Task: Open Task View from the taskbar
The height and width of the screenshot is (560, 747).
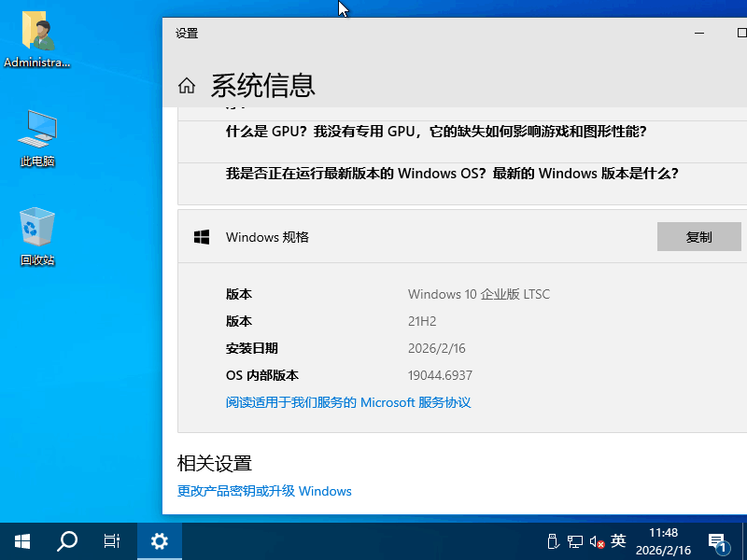Action: 112,540
